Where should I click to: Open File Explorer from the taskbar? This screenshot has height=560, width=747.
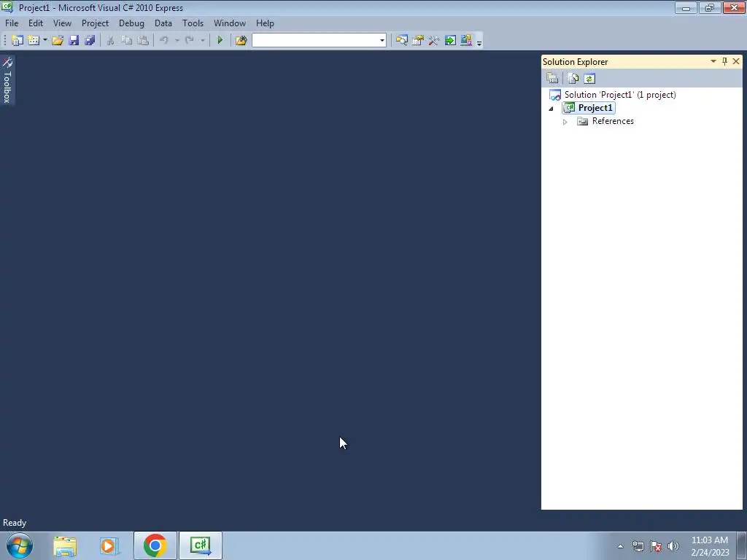[x=65, y=545]
